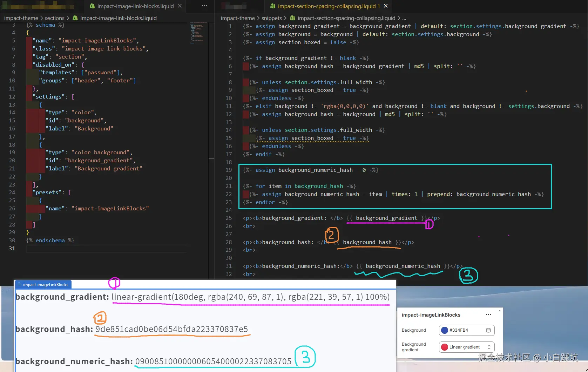
Task: Click the #334FB4 color value field
Action: (x=467, y=330)
